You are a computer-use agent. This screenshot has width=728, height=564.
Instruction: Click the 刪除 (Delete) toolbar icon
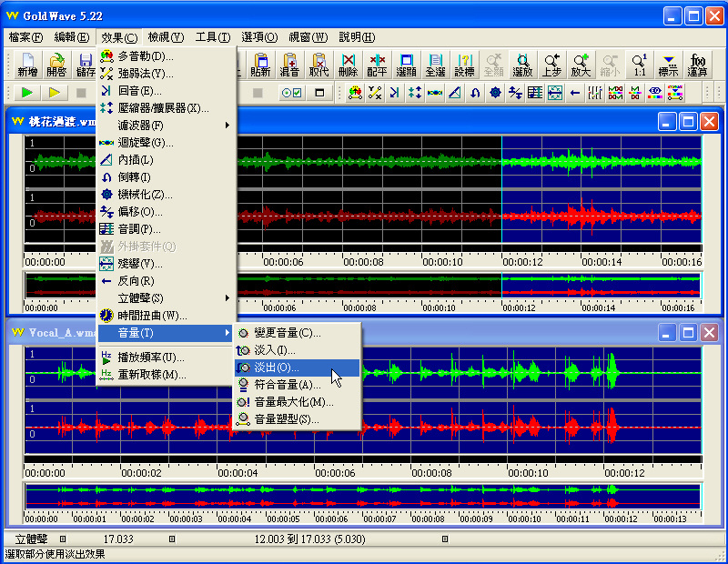tap(348, 64)
